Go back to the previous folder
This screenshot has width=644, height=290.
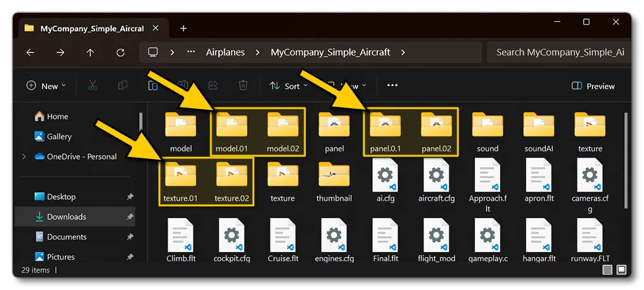coord(30,53)
